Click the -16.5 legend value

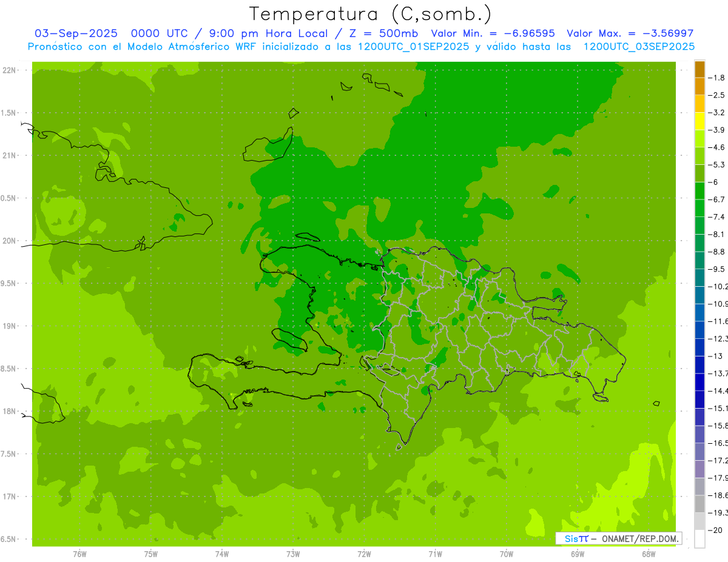[x=718, y=443]
